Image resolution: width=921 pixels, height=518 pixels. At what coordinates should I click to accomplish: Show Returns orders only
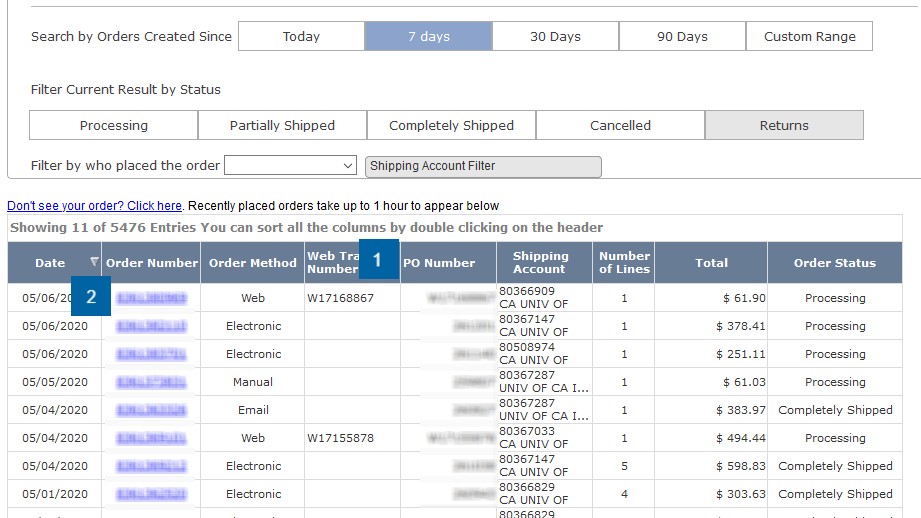point(784,125)
